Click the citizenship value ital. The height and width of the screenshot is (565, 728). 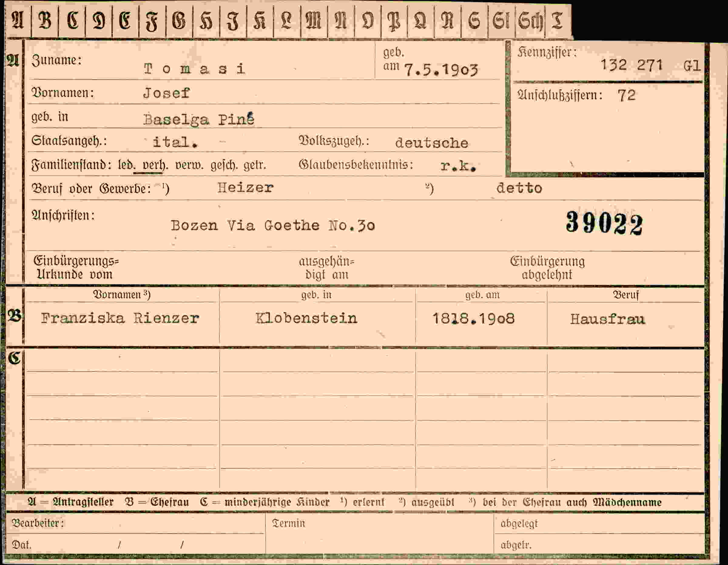[175, 142]
